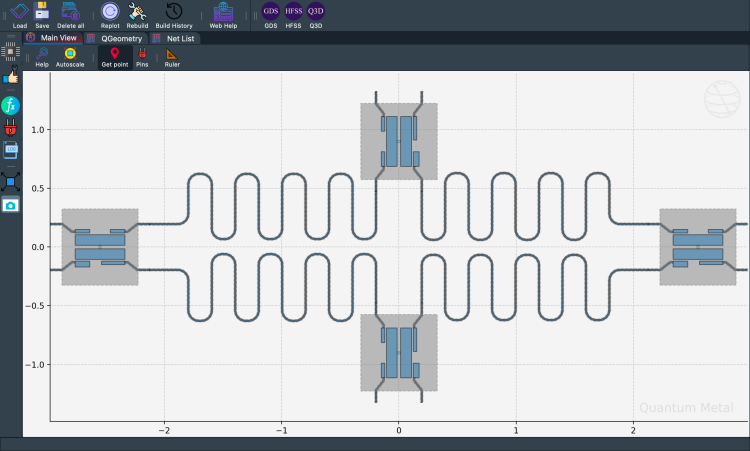The image size is (750, 451).
Task: Open Build History
Action: pyautogui.click(x=174, y=15)
